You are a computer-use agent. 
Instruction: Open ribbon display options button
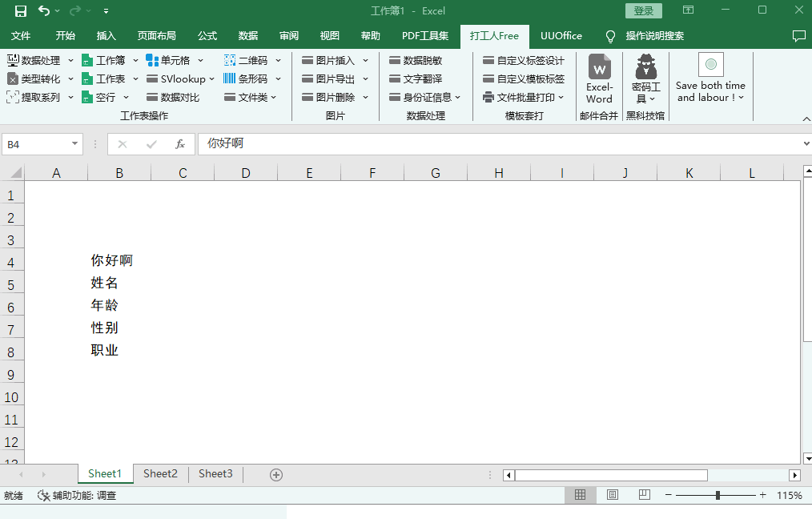coord(688,10)
